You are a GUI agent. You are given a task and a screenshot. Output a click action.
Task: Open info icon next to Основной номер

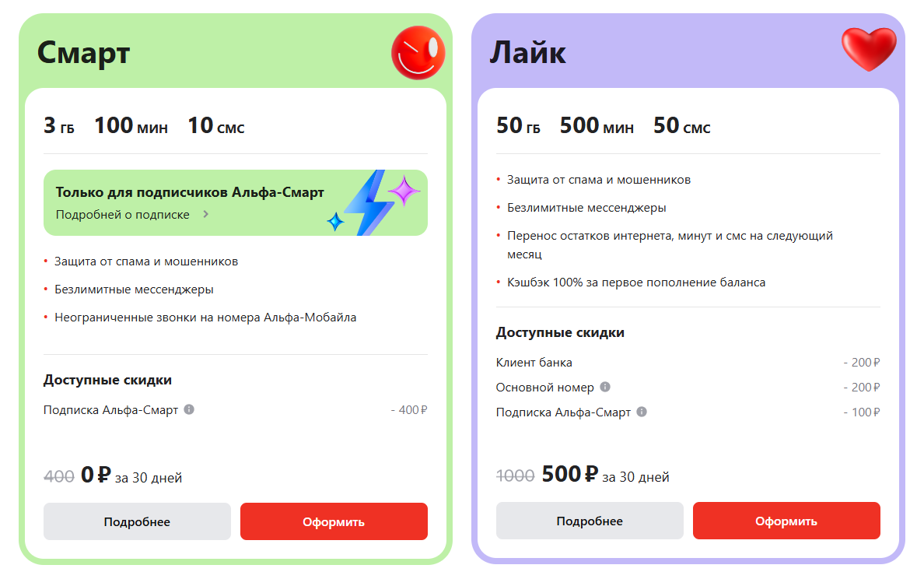pos(605,387)
